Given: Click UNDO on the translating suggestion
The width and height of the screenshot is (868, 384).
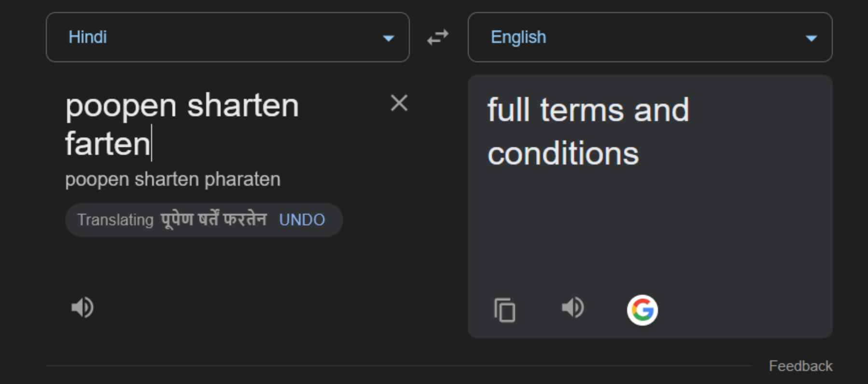Looking at the screenshot, I should pos(302,220).
